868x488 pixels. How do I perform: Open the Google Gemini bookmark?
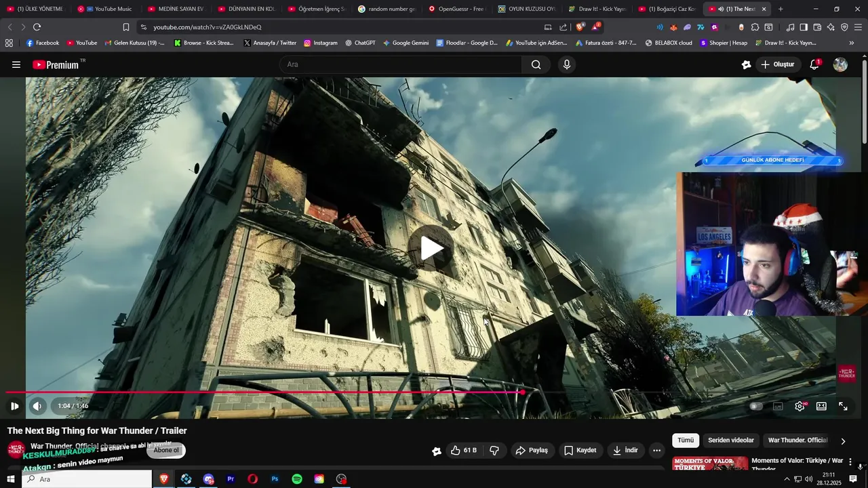click(x=406, y=43)
